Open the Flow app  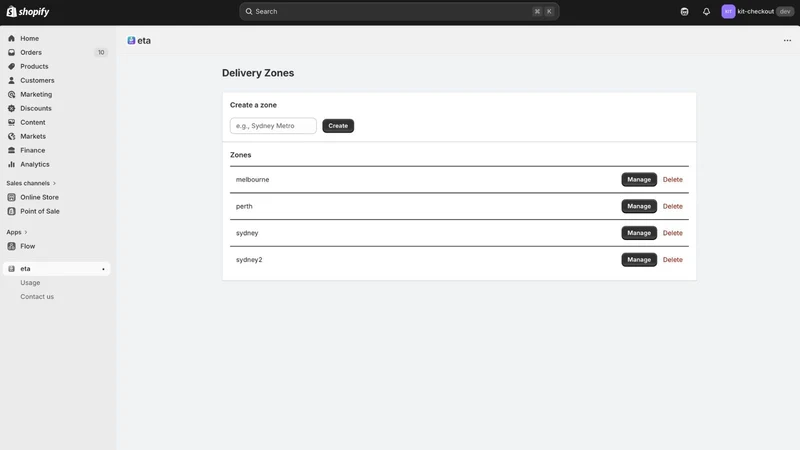tap(28, 246)
